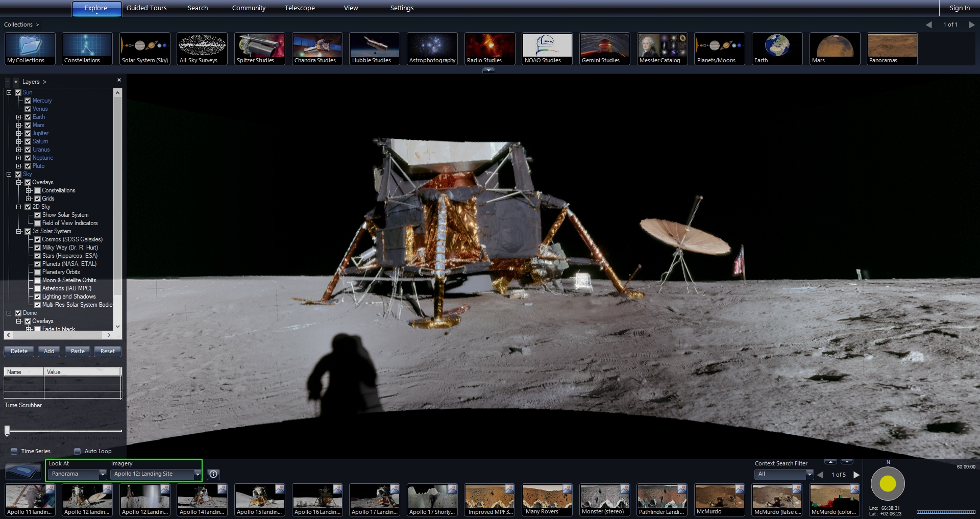Open the Constellations collection

[87, 48]
